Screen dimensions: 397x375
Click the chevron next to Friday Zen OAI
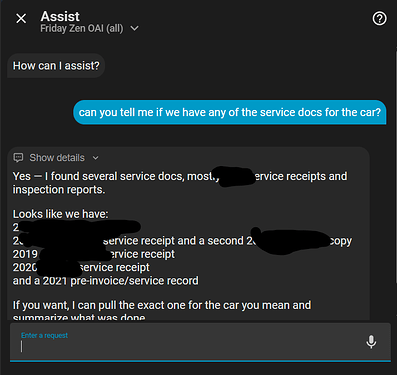pos(134,29)
